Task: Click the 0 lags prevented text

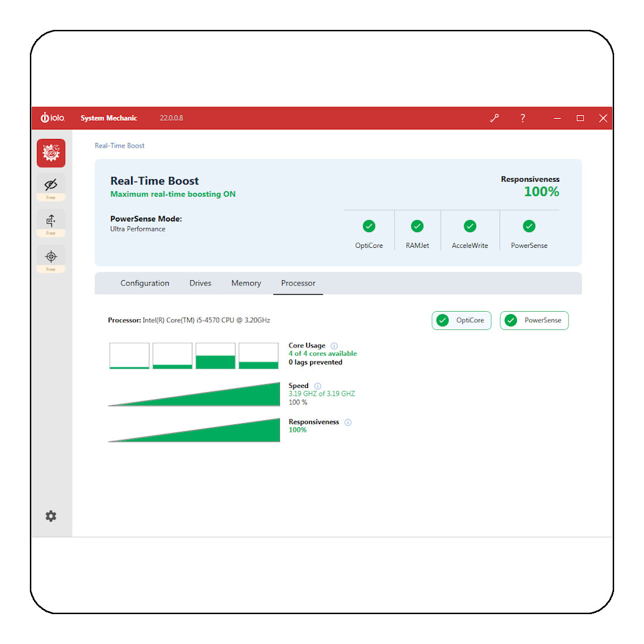Action: click(315, 362)
